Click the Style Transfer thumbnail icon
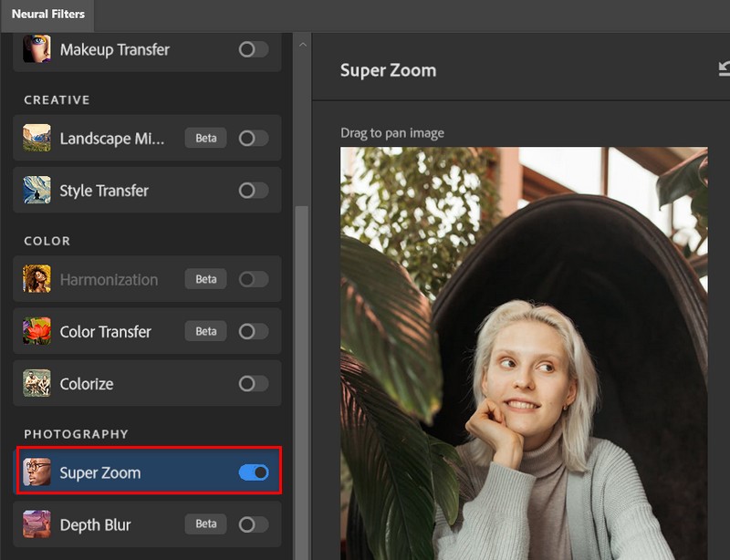Viewport: 730px width, 560px height. coord(36,190)
